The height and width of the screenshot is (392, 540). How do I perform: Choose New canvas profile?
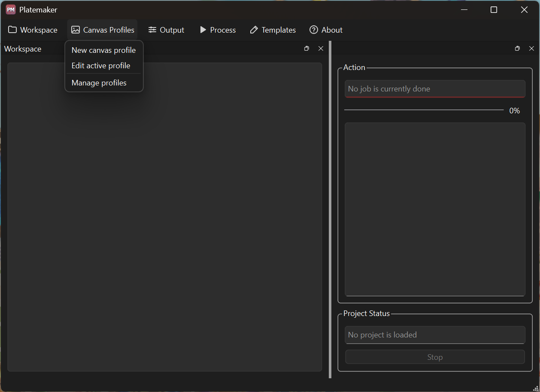tap(104, 50)
